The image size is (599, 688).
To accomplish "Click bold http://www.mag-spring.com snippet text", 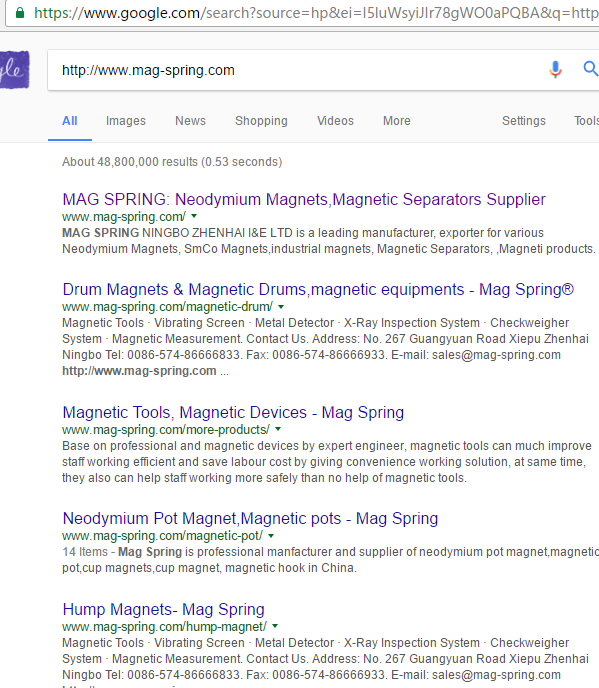I will click(x=139, y=371).
